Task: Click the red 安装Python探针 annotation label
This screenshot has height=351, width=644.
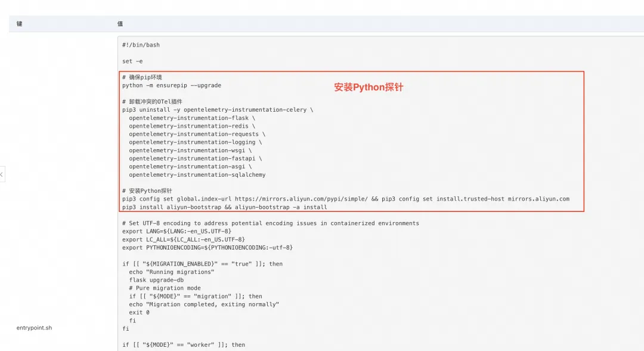Action: [x=369, y=87]
